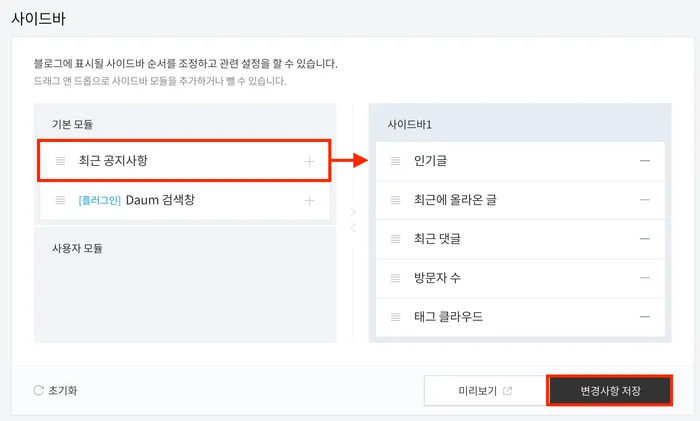Click the 플러그인 label link

click(x=99, y=200)
